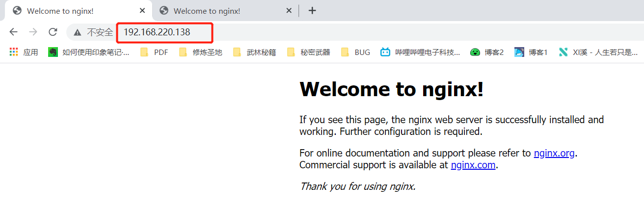Open the 武林秘籍 bookmark folder
644x209 pixels.
click(x=254, y=52)
